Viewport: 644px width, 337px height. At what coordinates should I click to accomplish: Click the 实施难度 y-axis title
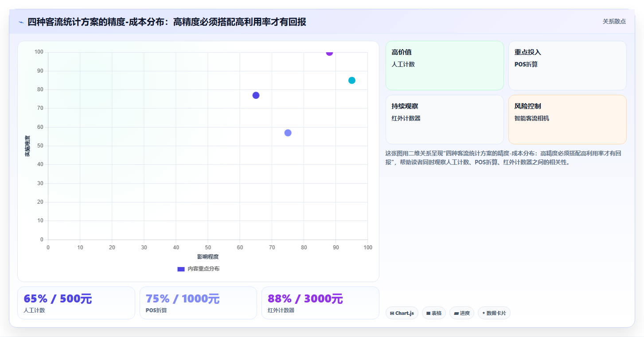click(27, 146)
